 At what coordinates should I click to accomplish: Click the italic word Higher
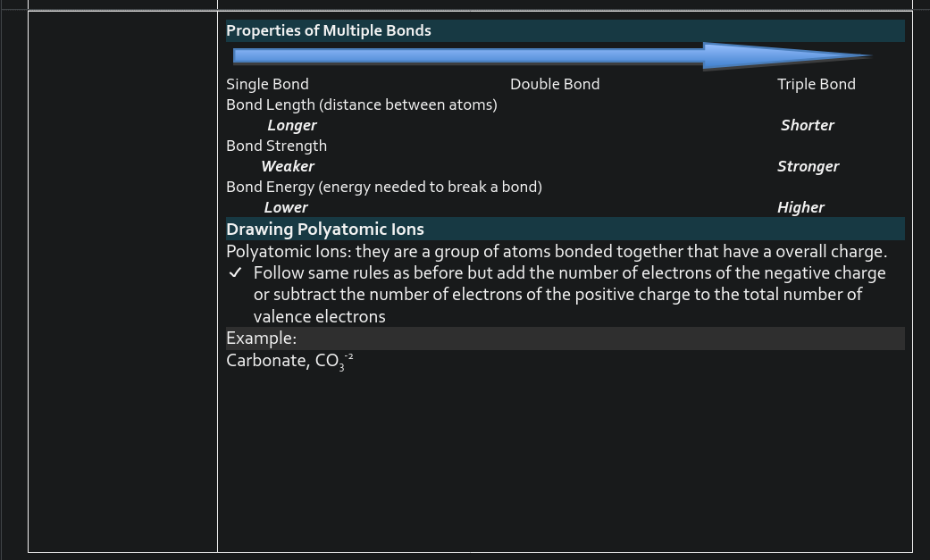click(x=800, y=207)
